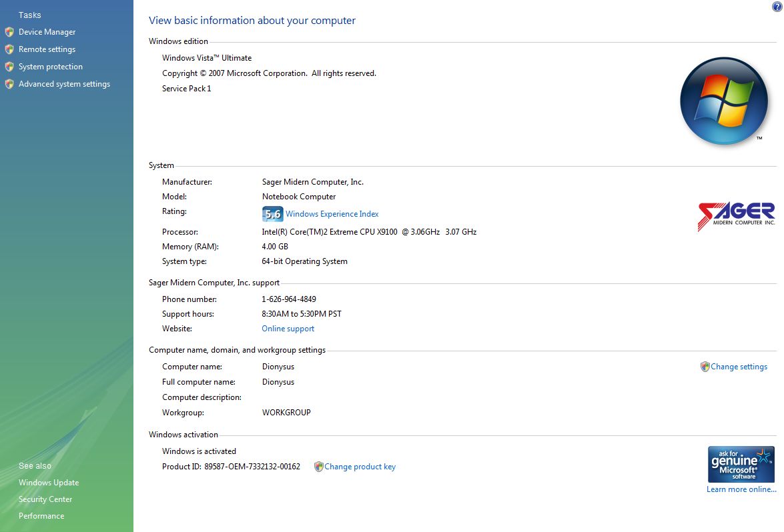The width and height of the screenshot is (784, 532).
Task: Click the Computer name value Dionysus
Action: point(278,367)
